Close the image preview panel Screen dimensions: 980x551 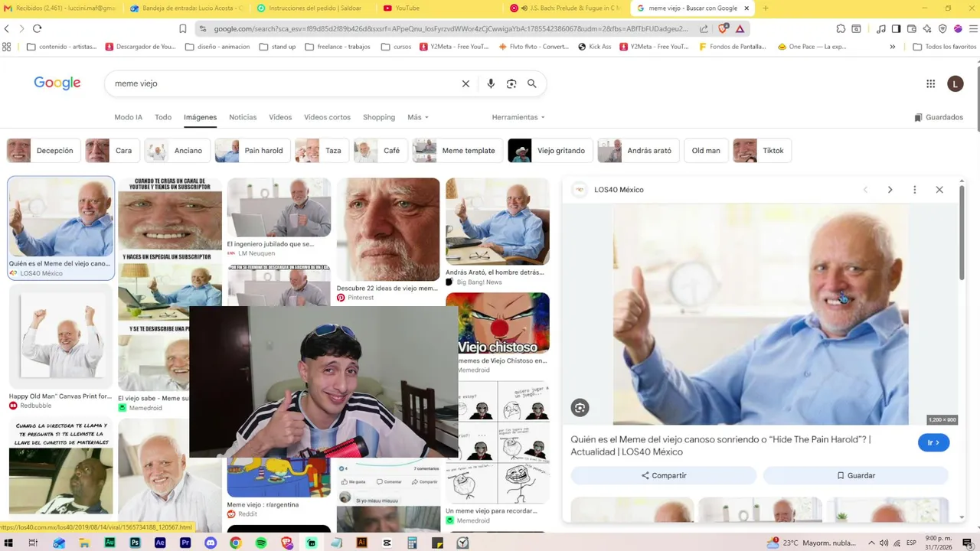click(x=939, y=190)
